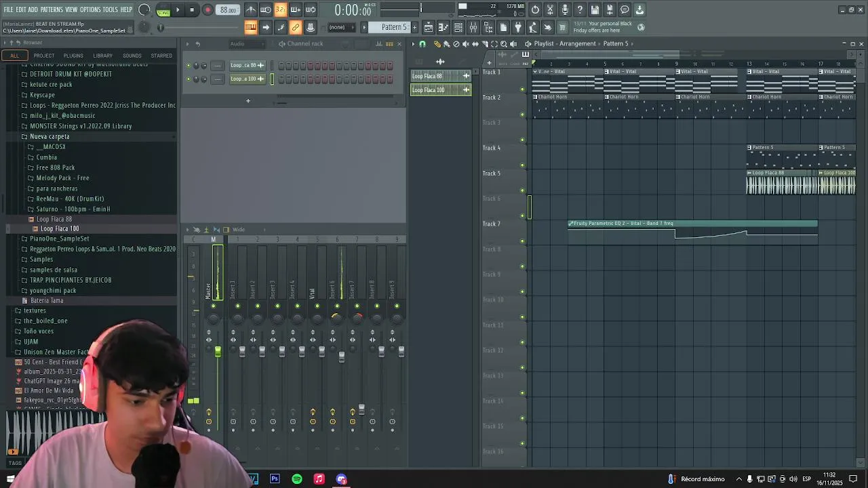Open the mixer view icon
868x488 pixels.
click(x=473, y=27)
